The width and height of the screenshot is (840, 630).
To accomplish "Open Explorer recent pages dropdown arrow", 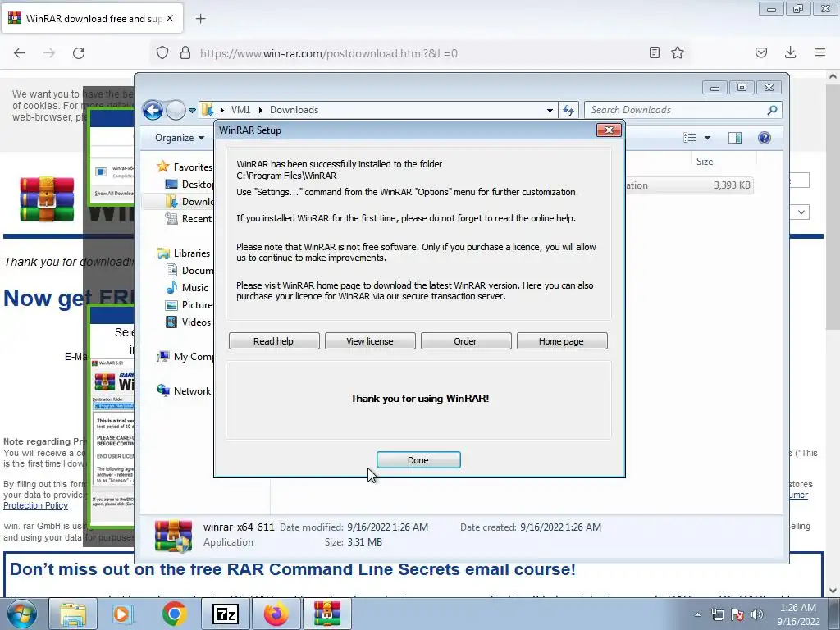I will click(x=192, y=111).
